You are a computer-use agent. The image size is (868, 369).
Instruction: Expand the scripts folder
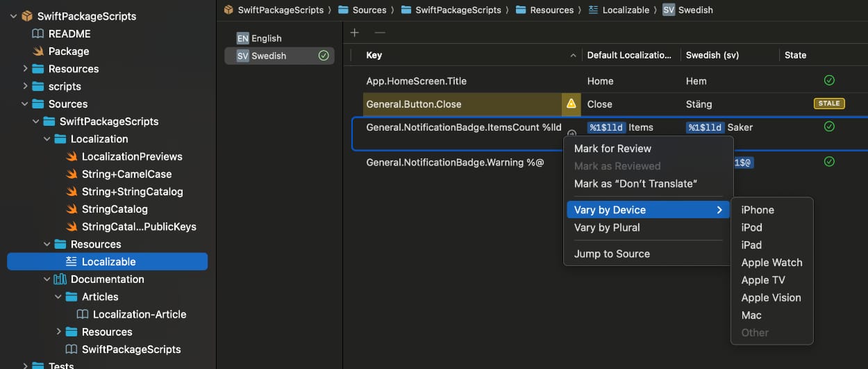(25, 86)
